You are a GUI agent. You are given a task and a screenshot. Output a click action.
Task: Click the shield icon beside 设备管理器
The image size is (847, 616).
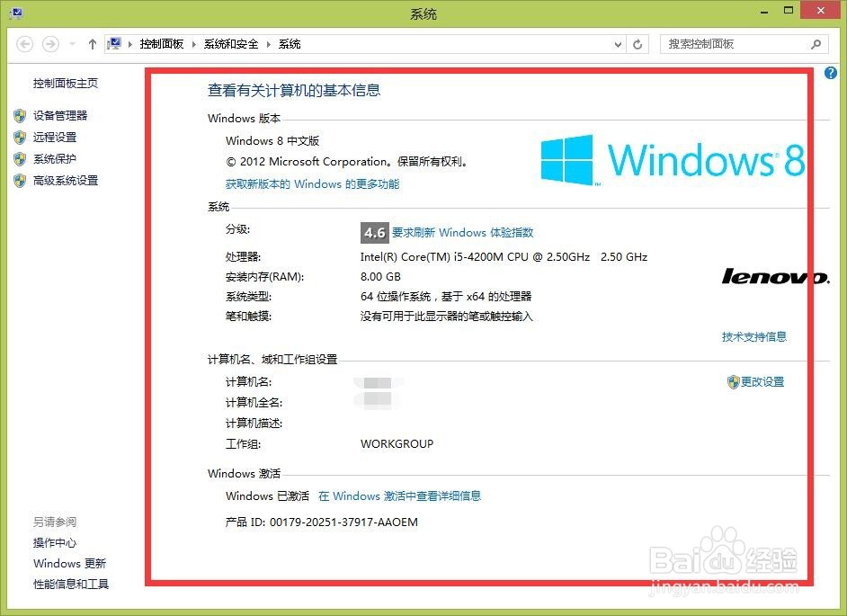[x=20, y=116]
